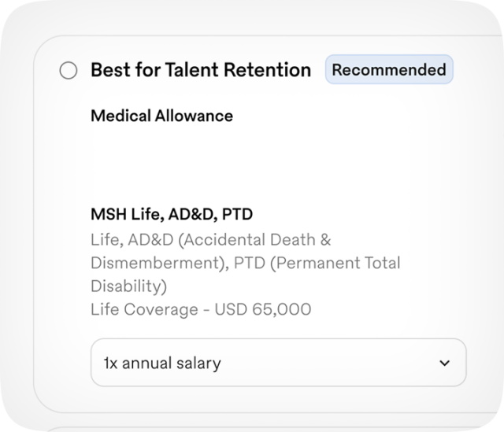Viewport: 504px width, 432px height.
Task: Click the "Life Coverage - USD 65,000" text
Action: [201, 309]
